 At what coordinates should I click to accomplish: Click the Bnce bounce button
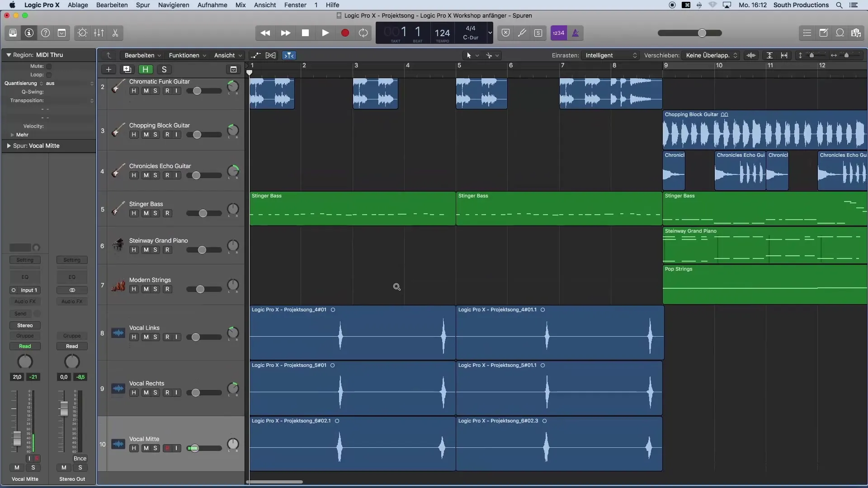tap(80, 459)
